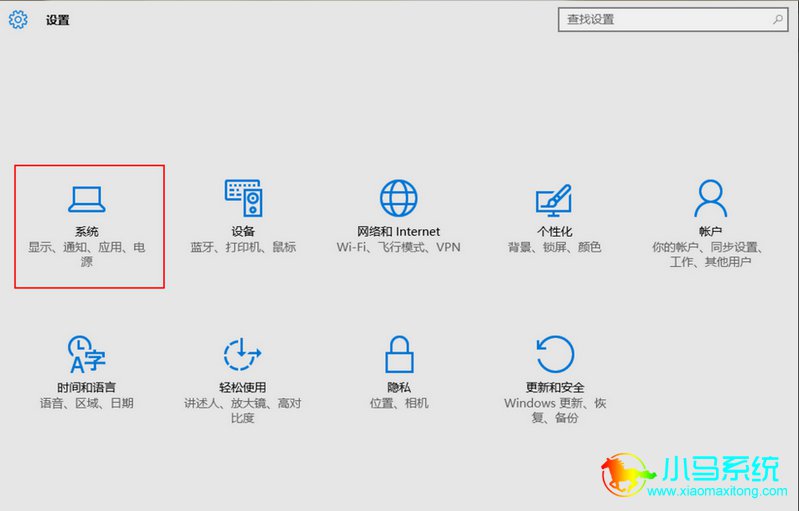Screen dimensions: 799x511
Task: Open the 时间和语言 clock icon
Action: 87,354
